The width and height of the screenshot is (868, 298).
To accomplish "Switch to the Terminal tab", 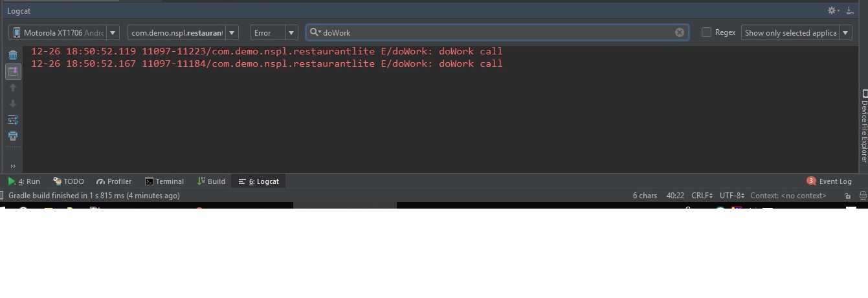I will (164, 181).
